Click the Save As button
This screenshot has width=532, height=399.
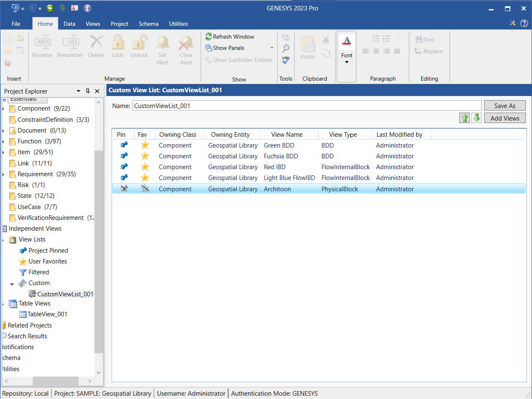(x=505, y=106)
